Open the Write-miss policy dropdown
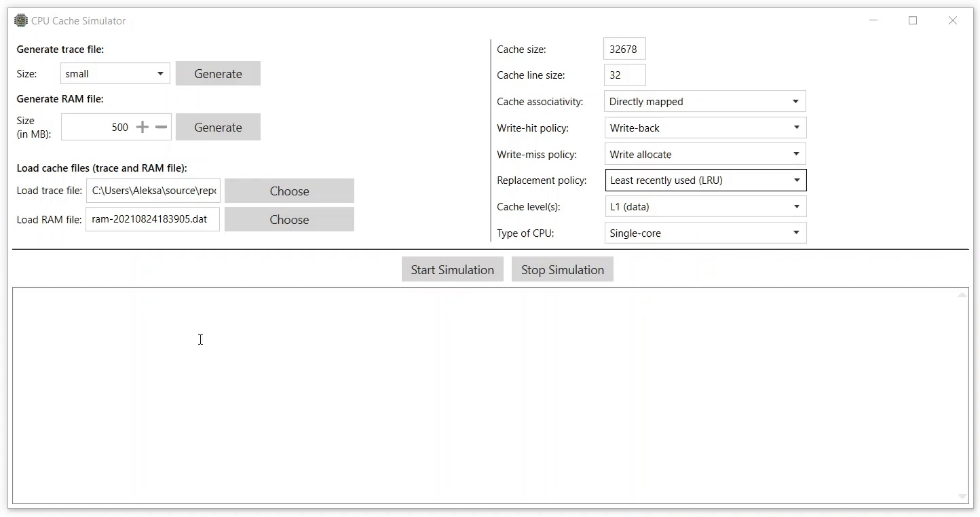 pos(705,154)
